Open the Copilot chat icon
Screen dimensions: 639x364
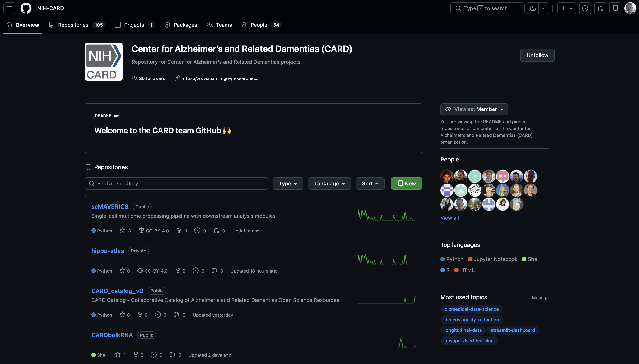coord(533,8)
